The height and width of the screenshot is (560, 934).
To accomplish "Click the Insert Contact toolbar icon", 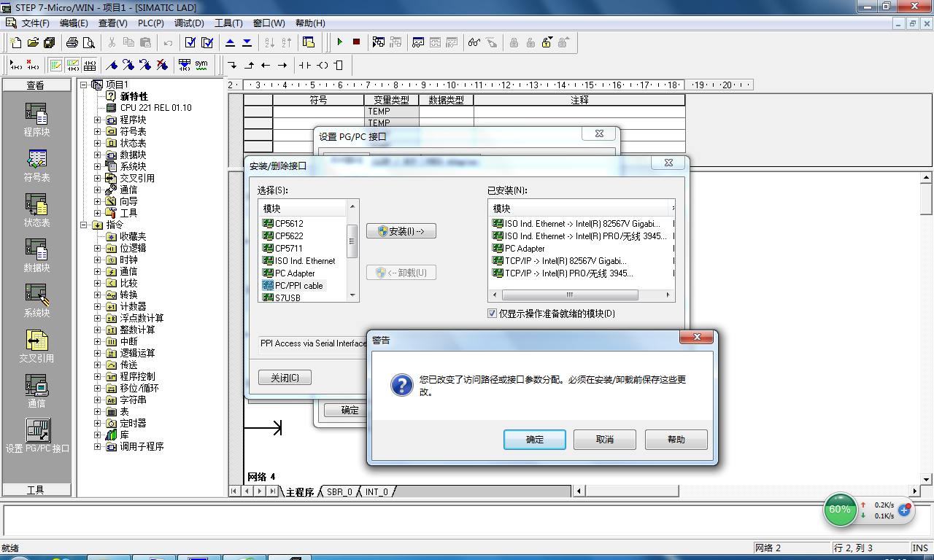I will (x=305, y=65).
